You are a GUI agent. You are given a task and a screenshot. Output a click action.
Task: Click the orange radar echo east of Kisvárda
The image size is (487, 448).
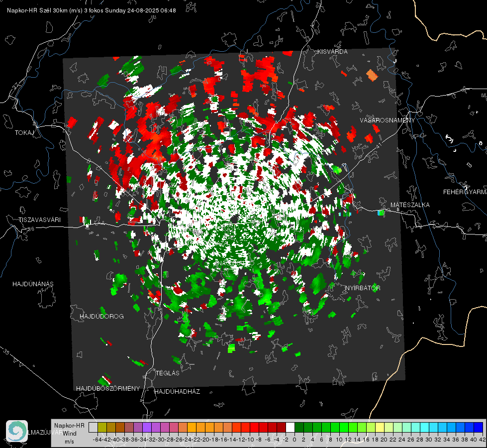[372, 75]
